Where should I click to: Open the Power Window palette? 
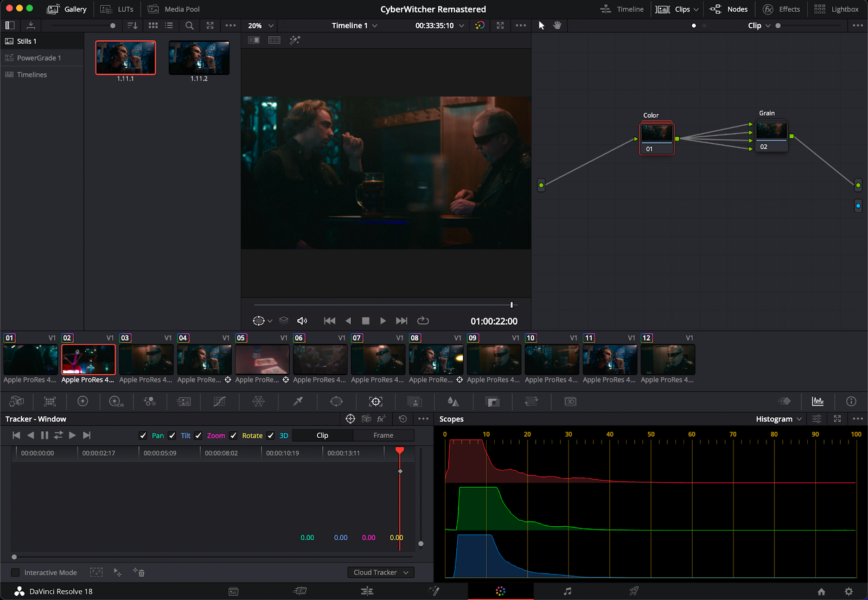coord(336,401)
